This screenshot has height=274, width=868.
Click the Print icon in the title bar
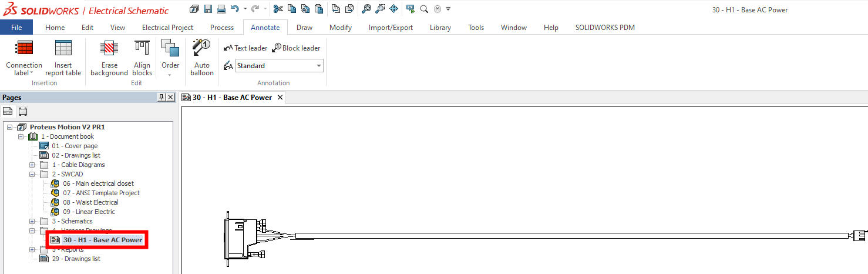pos(221,9)
